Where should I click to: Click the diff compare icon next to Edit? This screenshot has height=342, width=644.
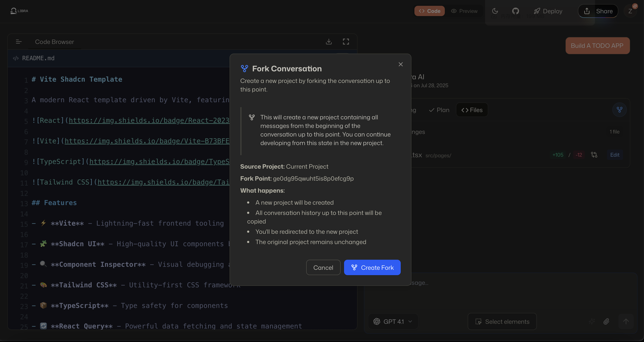[594, 155]
